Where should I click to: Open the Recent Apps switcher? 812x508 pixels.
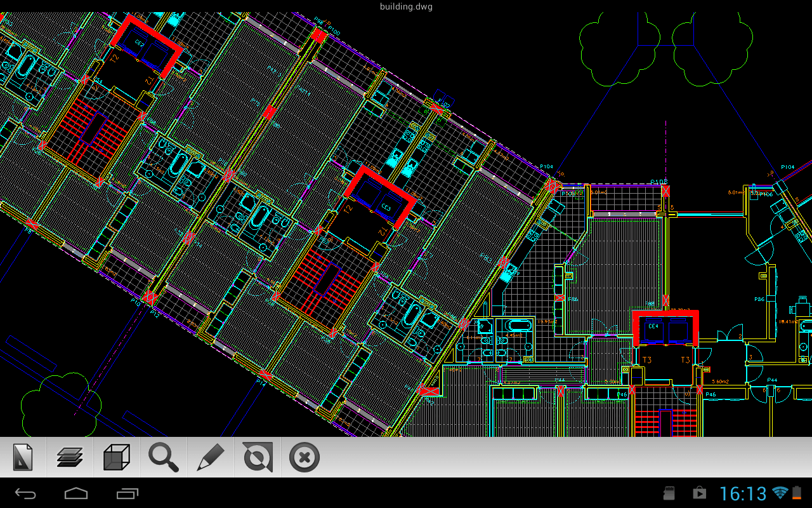[127, 493]
